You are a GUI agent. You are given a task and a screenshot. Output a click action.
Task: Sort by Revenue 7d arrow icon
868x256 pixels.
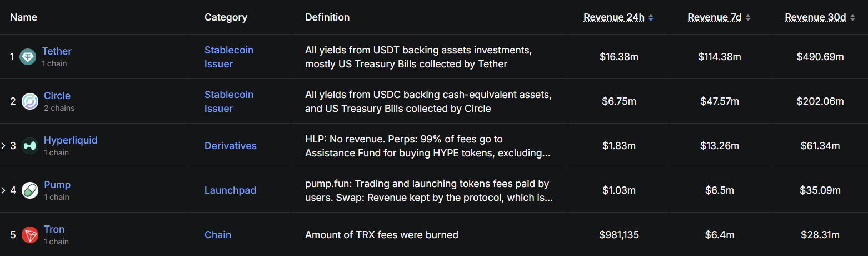(748, 18)
